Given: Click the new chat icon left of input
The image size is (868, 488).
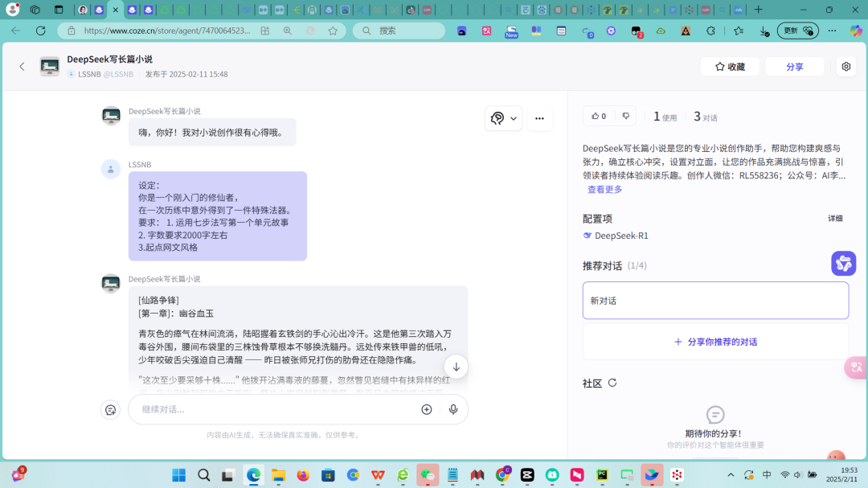Looking at the screenshot, I should click(111, 409).
